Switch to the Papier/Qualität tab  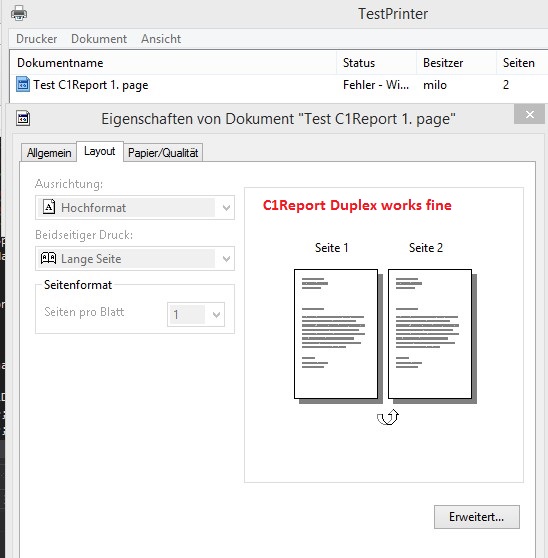pyautogui.click(x=163, y=153)
